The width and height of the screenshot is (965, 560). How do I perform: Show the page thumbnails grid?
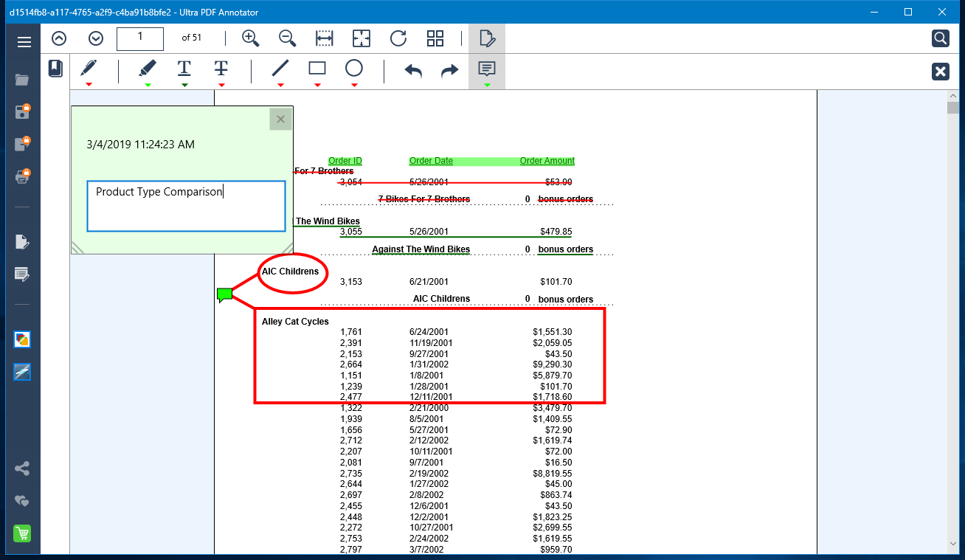(435, 38)
